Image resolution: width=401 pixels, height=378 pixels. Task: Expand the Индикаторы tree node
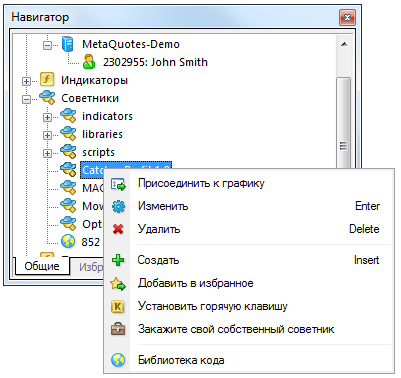coord(26,81)
